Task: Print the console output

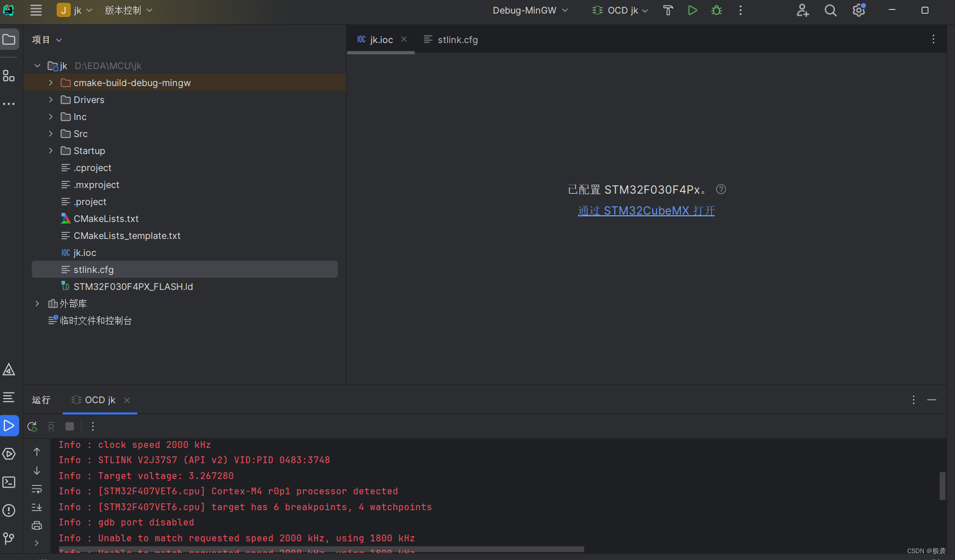Action: 37,525
